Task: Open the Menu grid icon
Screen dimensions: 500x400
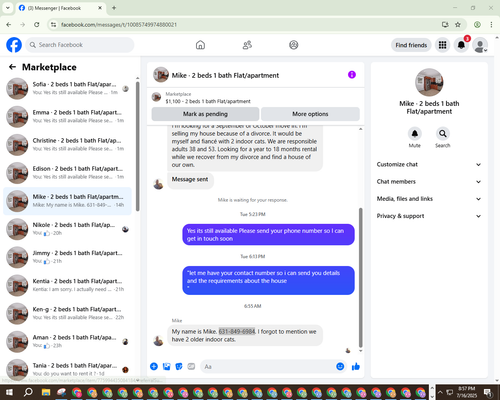Action: [442, 45]
